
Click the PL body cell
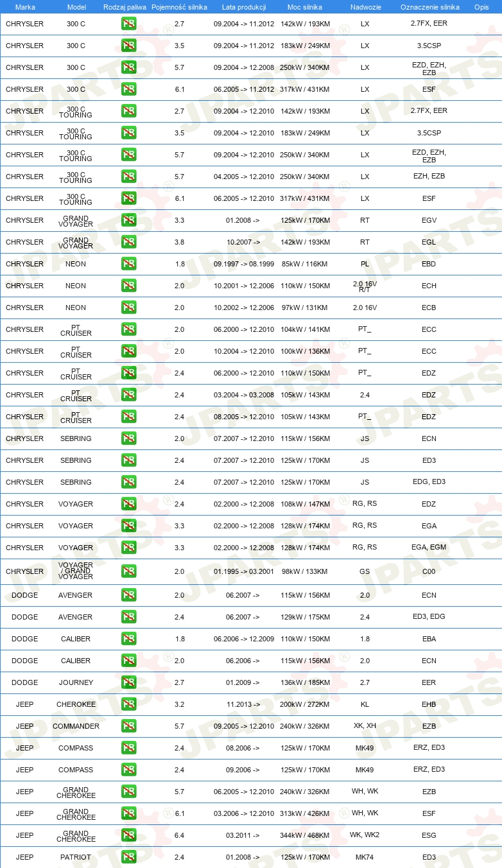click(x=365, y=264)
